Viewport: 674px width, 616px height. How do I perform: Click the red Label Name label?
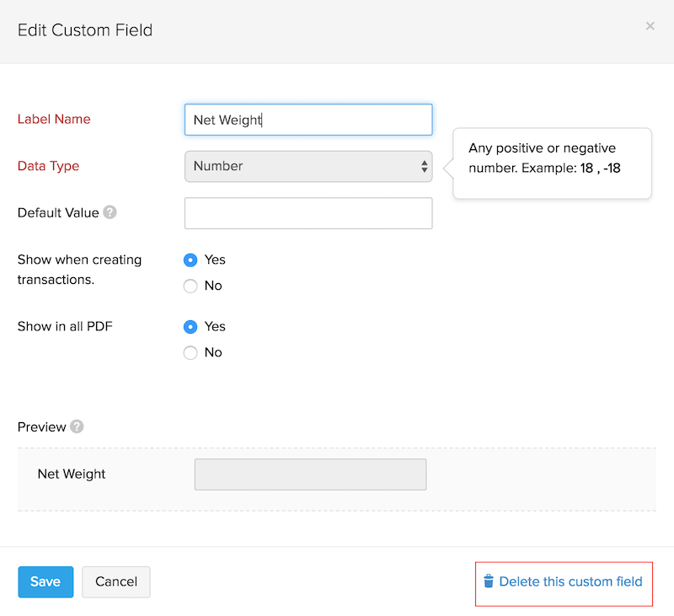[54, 120]
